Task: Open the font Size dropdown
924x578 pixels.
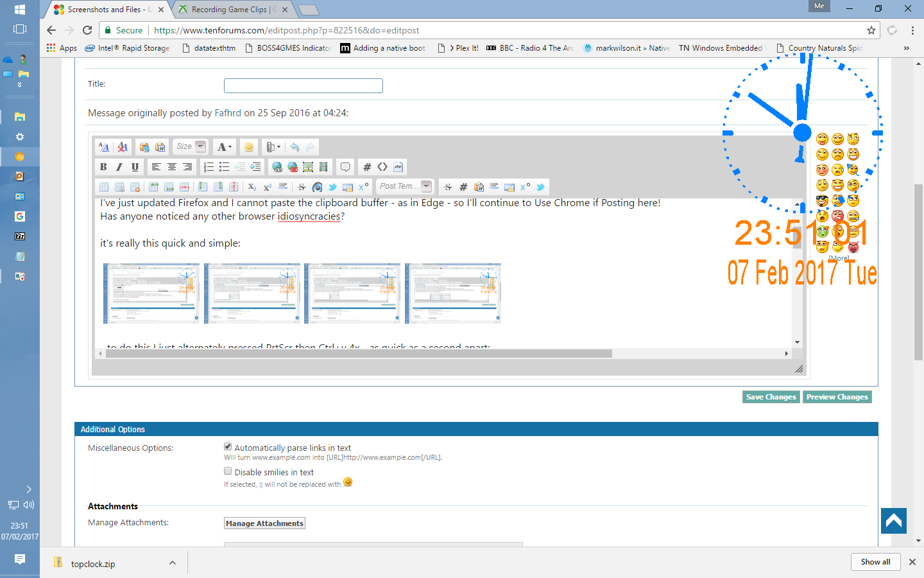Action: (191, 146)
